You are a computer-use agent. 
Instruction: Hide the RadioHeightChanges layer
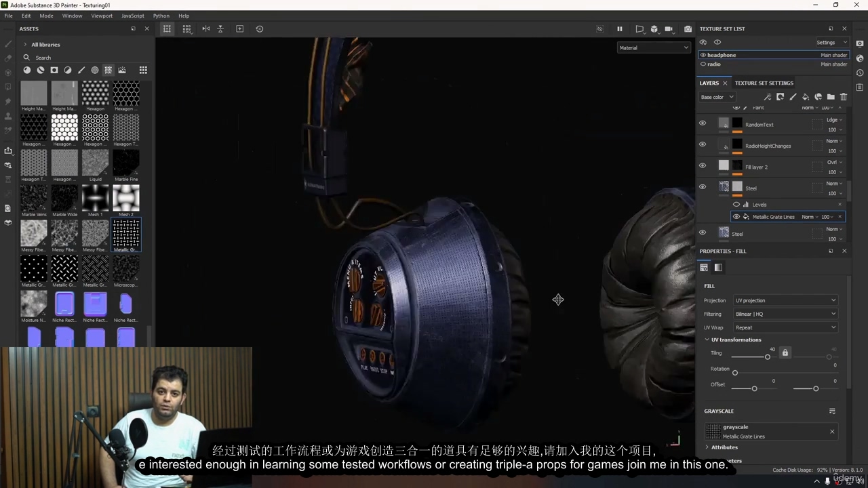pos(703,144)
